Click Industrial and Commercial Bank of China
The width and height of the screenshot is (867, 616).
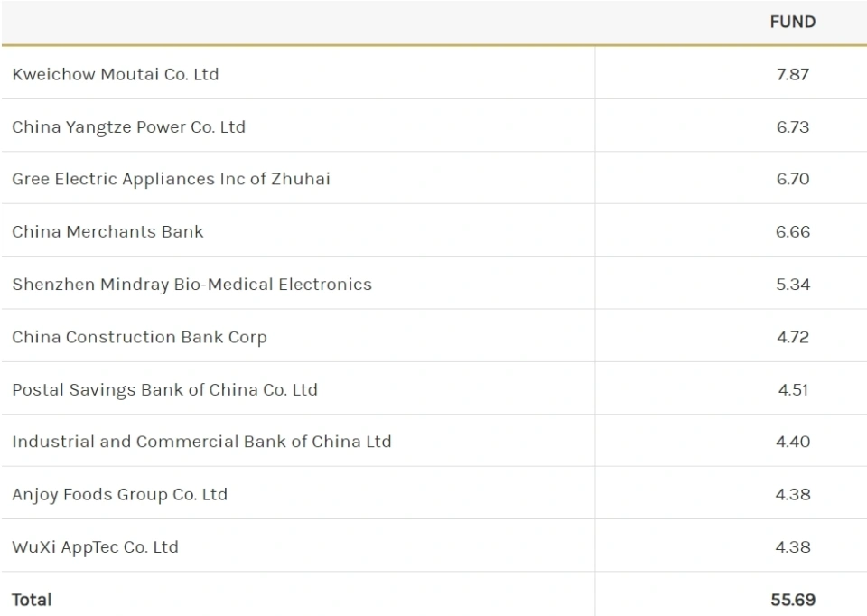tap(202, 442)
